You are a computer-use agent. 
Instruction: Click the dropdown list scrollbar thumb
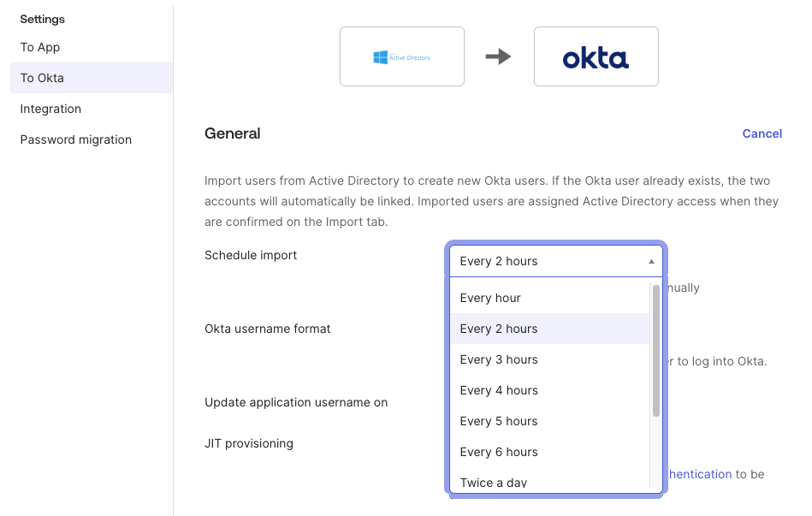point(656,351)
